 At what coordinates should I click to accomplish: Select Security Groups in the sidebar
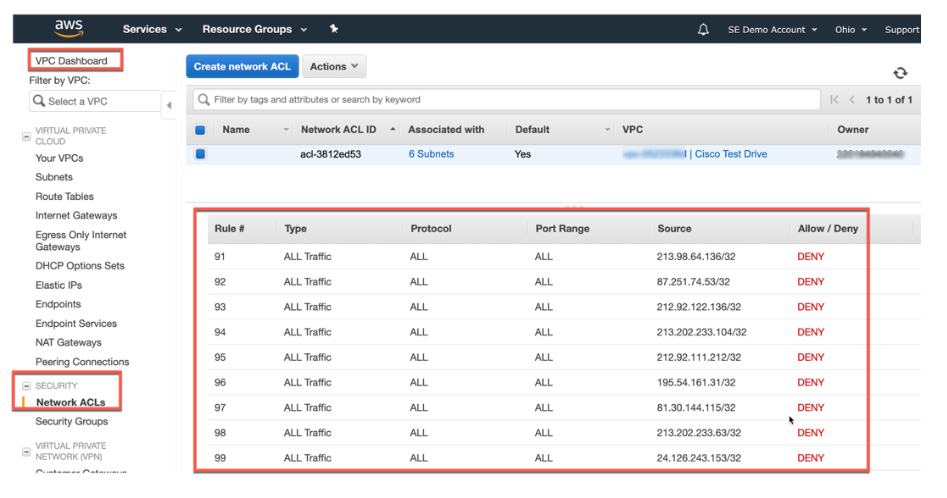pyautogui.click(x=72, y=421)
